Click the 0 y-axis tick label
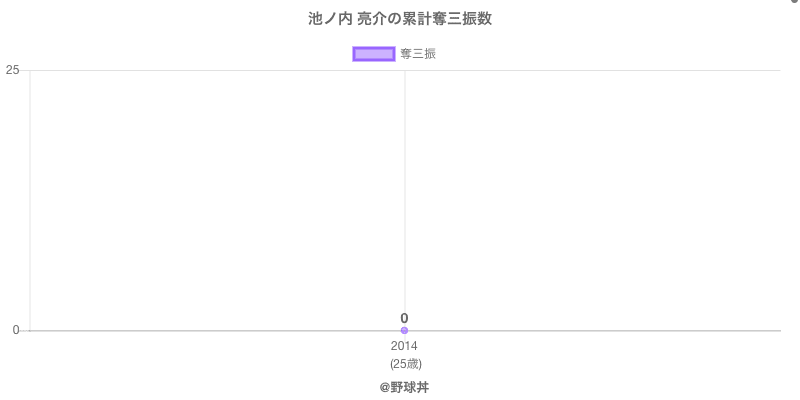This screenshot has width=800, height=400. (15, 330)
